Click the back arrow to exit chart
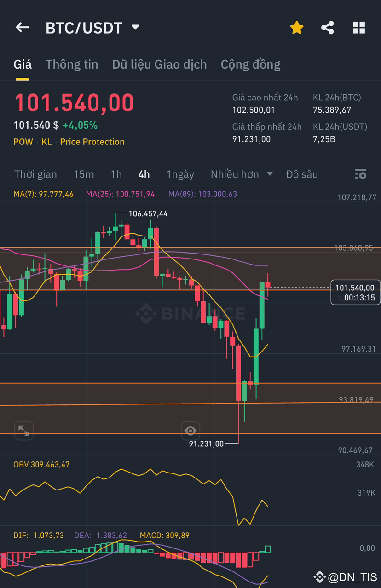Screen dimensions: 381x588 (22, 27)
